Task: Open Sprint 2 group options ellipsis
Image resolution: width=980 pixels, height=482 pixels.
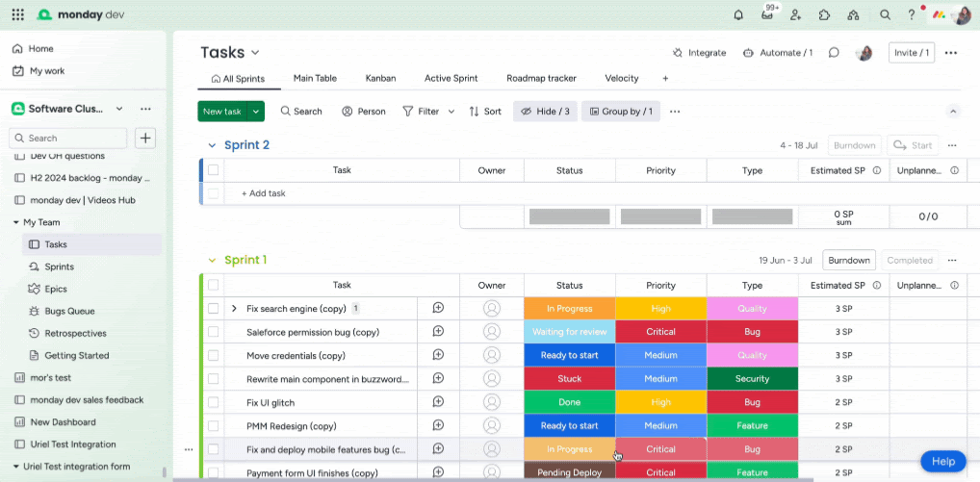Action: point(952,145)
